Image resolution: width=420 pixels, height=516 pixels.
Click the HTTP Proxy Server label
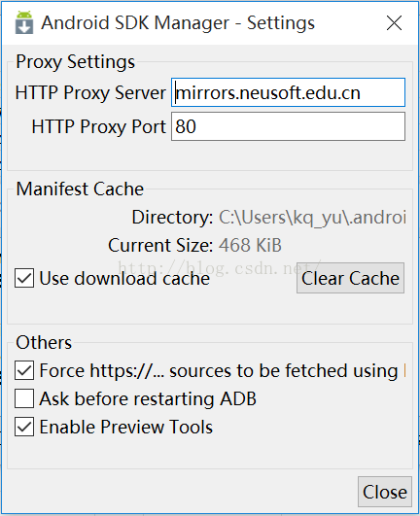[x=90, y=92]
